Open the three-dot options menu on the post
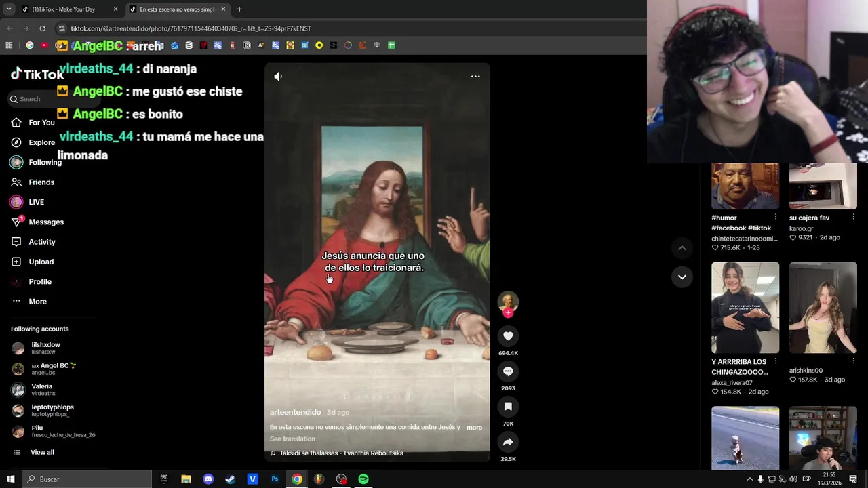This screenshot has height=488, width=868. click(475, 77)
